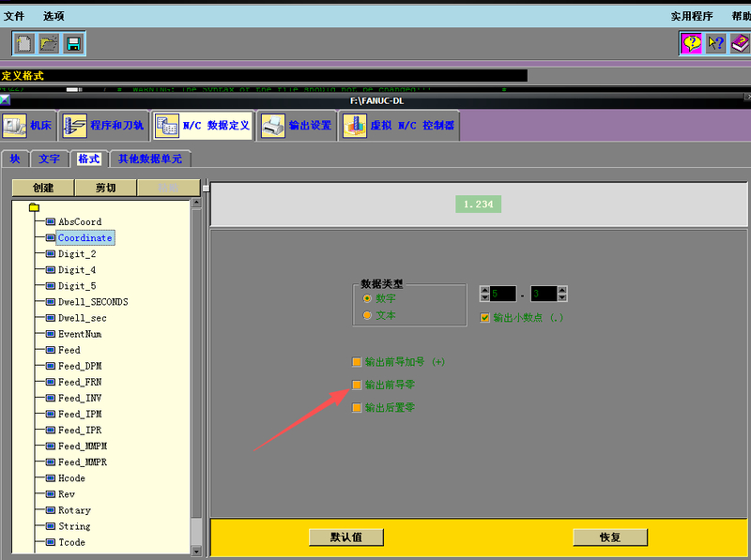
Task: Switch to the 块 subtab
Action: 15,159
